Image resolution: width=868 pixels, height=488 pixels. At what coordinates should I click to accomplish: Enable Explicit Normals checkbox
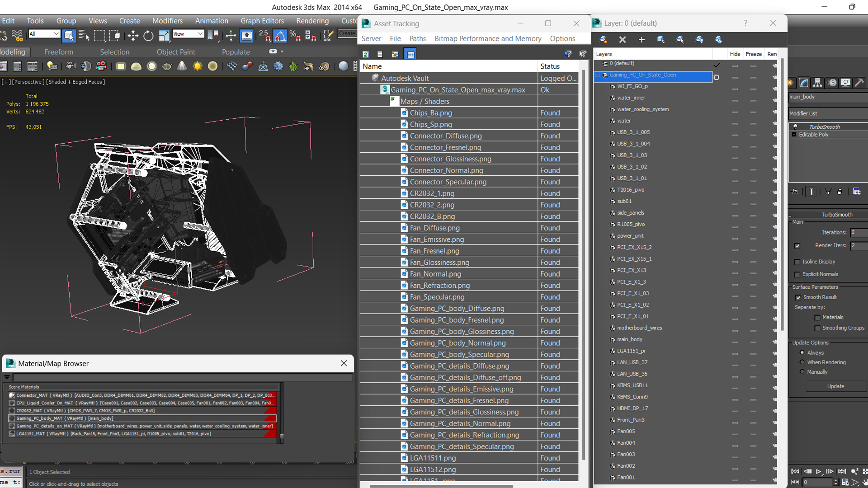(x=797, y=275)
